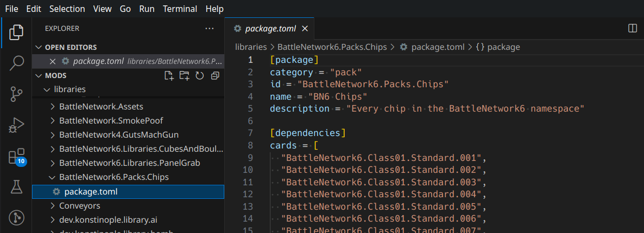Select package.toml file in the tree
Viewport: 644px width, 233px height.
(x=128, y=192)
